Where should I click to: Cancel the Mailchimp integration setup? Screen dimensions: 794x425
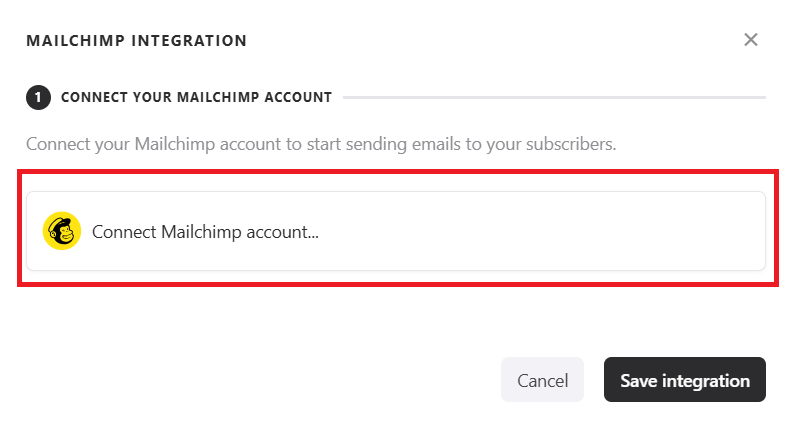(x=542, y=380)
